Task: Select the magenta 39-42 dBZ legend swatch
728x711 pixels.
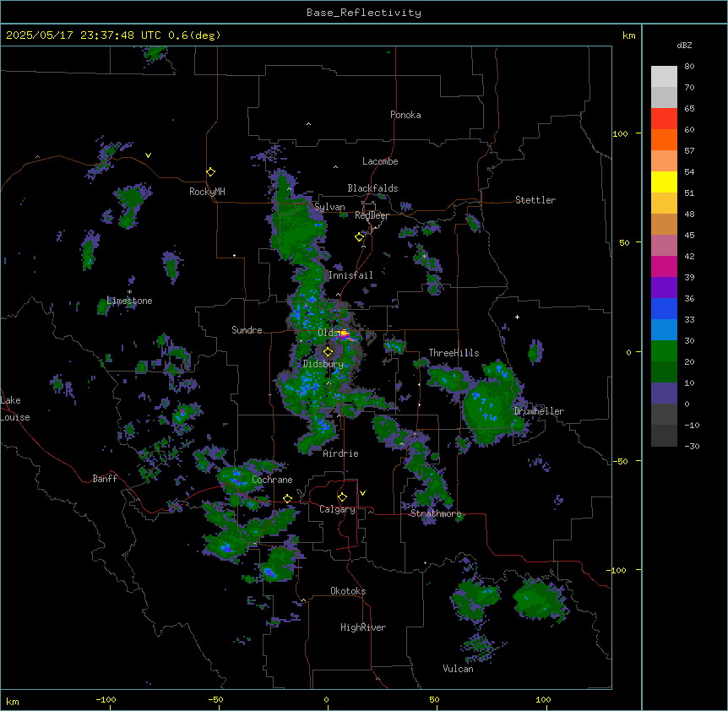Action: coord(664,266)
